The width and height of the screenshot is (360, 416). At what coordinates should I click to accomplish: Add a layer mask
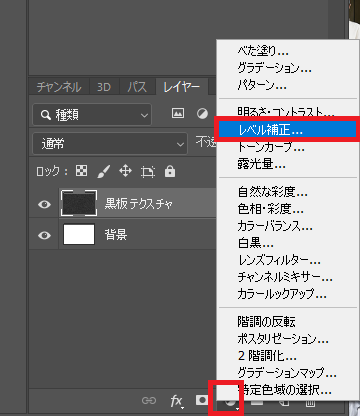tap(202, 400)
